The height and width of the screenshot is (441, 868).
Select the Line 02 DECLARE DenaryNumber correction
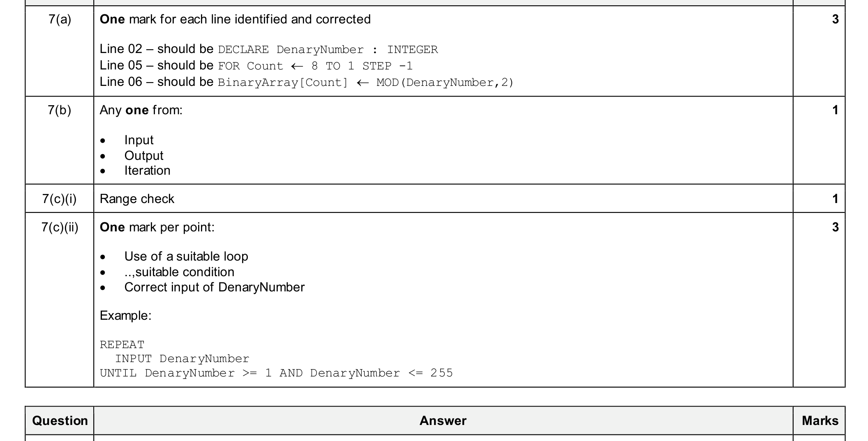pyautogui.click(x=269, y=49)
